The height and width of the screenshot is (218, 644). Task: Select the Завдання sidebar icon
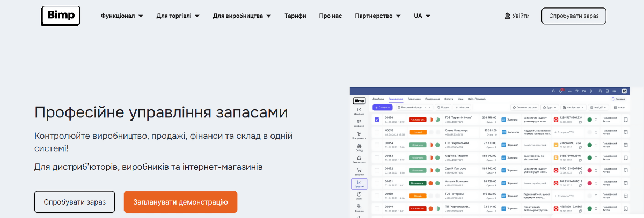359,123
